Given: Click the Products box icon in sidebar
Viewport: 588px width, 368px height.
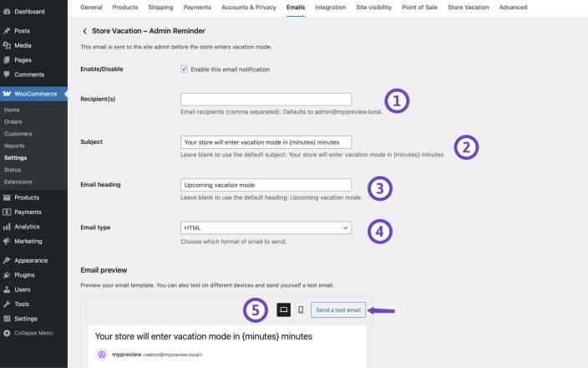Looking at the screenshot, I should click(x=7, y=197).
